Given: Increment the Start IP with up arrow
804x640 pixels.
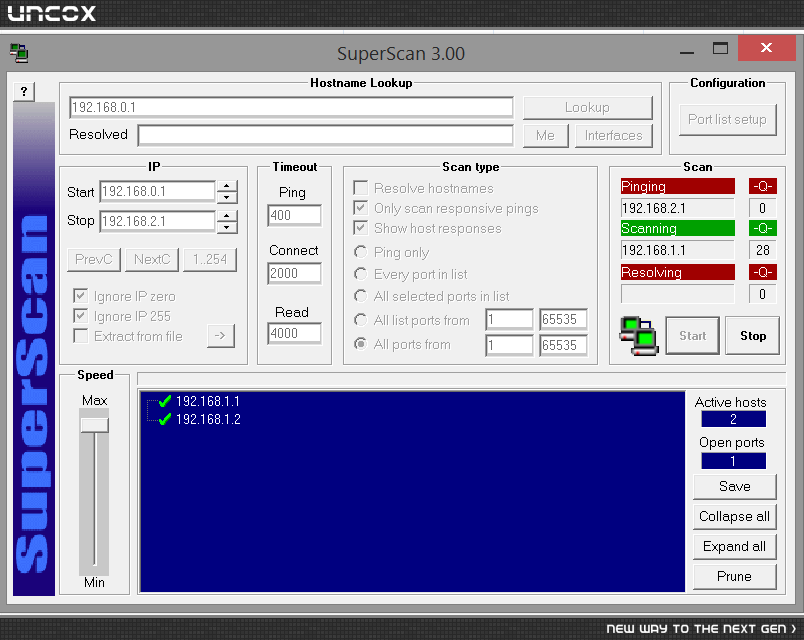Looking at the screenshot, I should click(227, 186).
